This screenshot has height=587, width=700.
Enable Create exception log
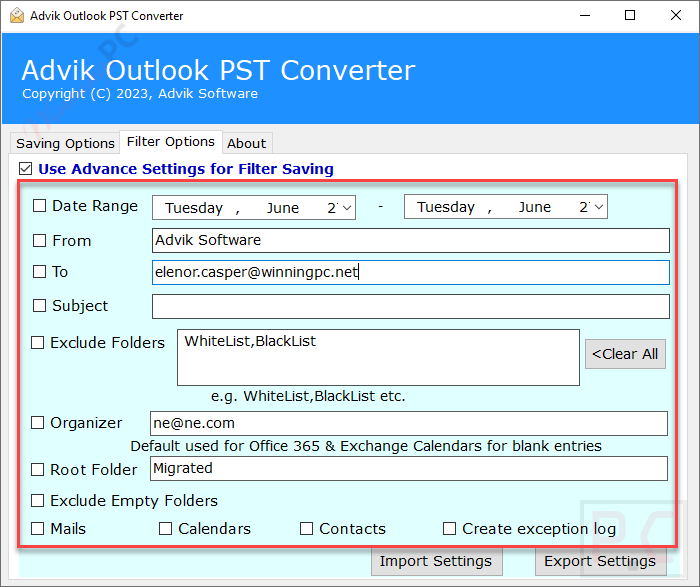click(x=449, y=529)
